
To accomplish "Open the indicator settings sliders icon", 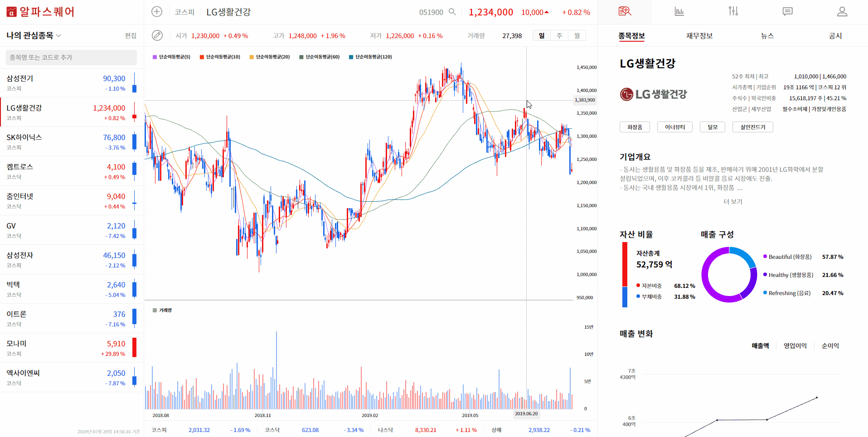I will [733, 11].
